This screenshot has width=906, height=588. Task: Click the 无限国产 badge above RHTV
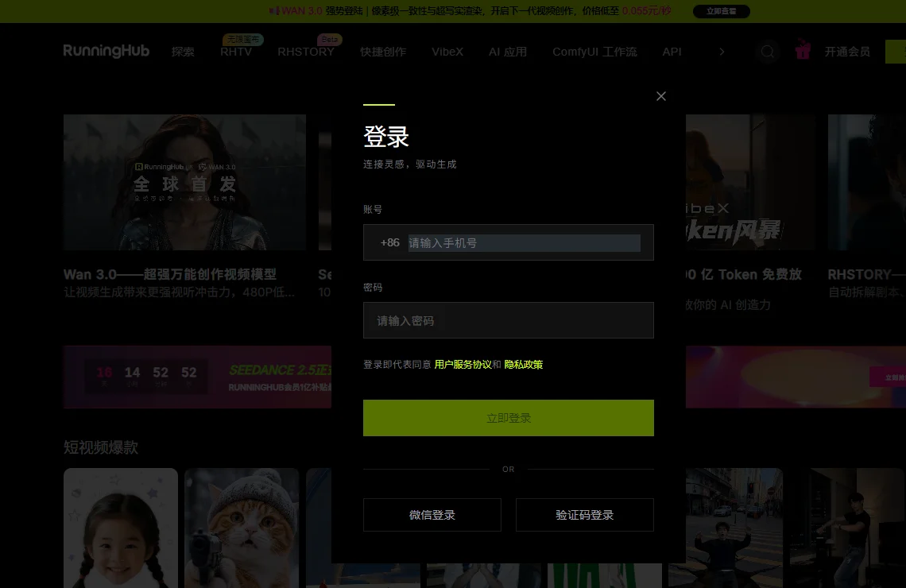[242, 39]
